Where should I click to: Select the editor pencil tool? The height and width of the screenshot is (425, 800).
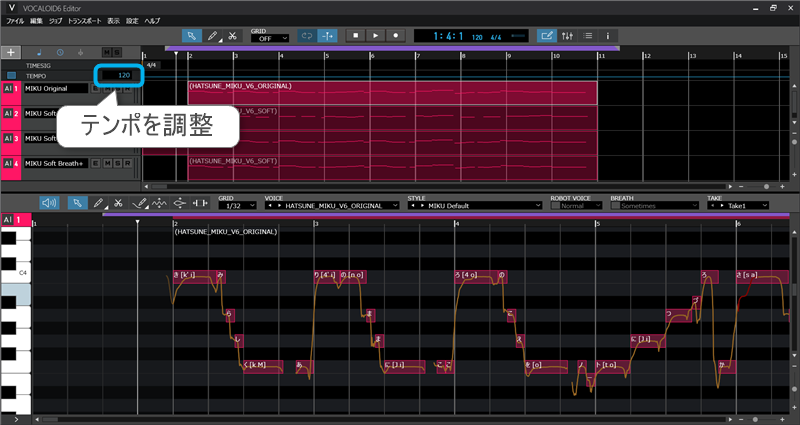(98, 203)
